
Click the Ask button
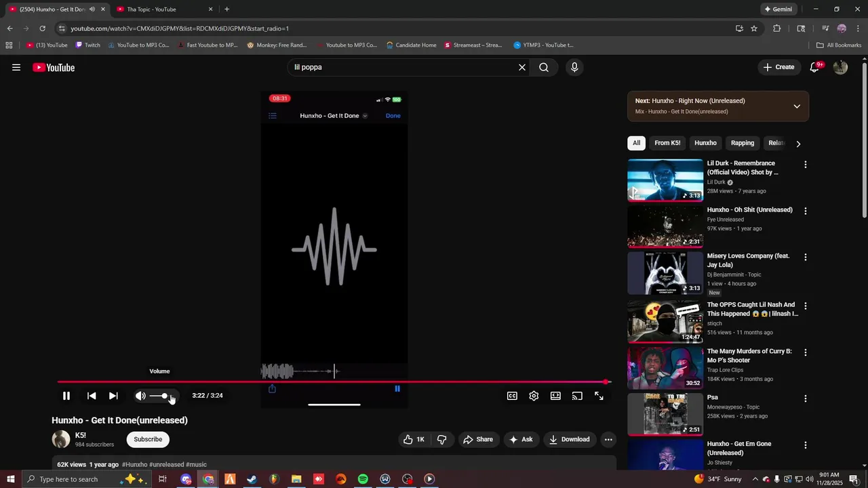521,439
